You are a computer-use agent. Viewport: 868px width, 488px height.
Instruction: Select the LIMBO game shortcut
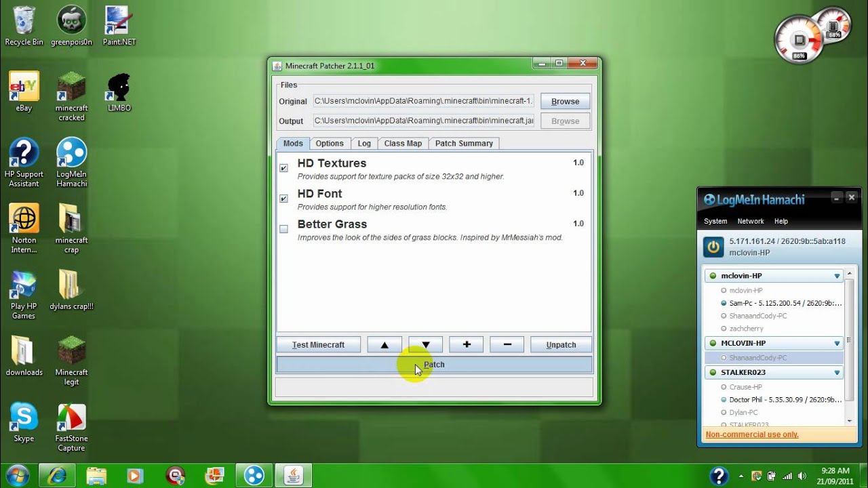[x=119, y=92]
